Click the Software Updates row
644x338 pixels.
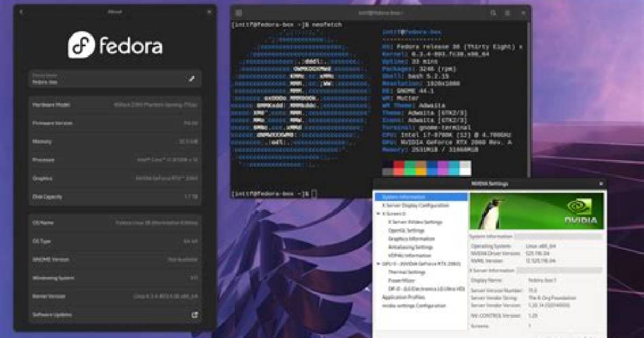click(115, 315)
